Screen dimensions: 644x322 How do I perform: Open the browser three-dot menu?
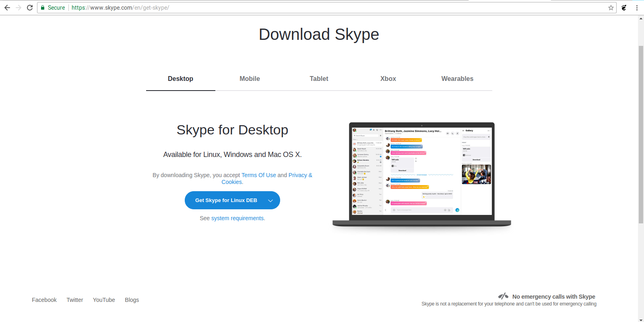point(637,8)
